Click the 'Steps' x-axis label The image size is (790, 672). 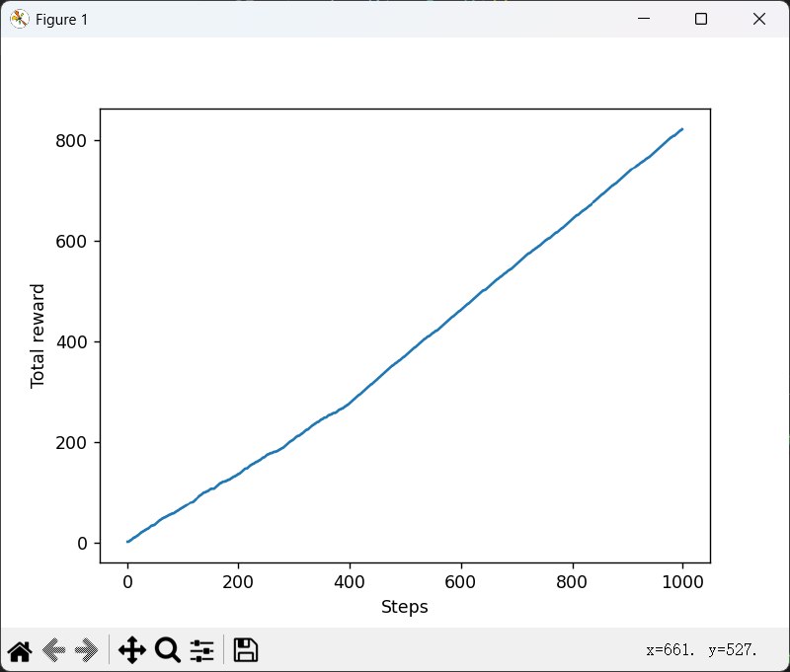[x=405, y=607]
